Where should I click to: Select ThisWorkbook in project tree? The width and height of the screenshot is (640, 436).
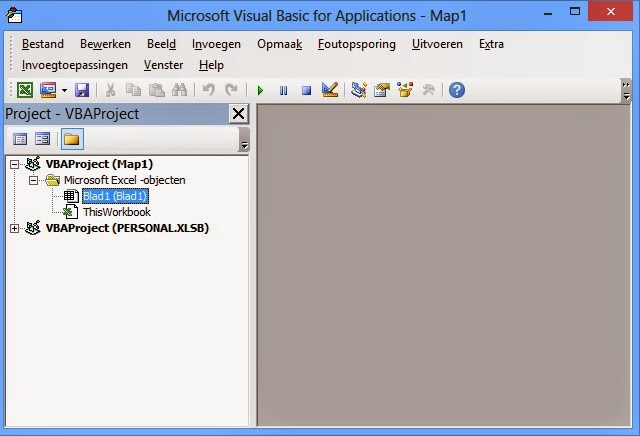click(117, 212)
